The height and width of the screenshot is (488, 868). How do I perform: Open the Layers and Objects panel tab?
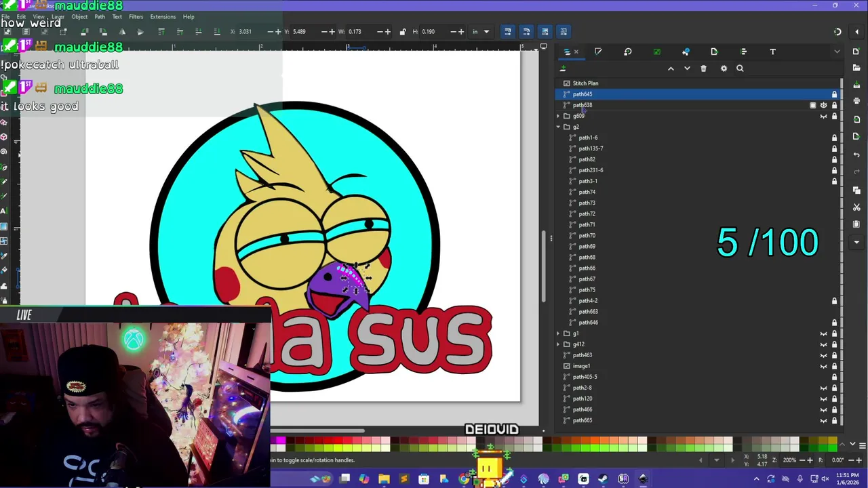point(568,52)
